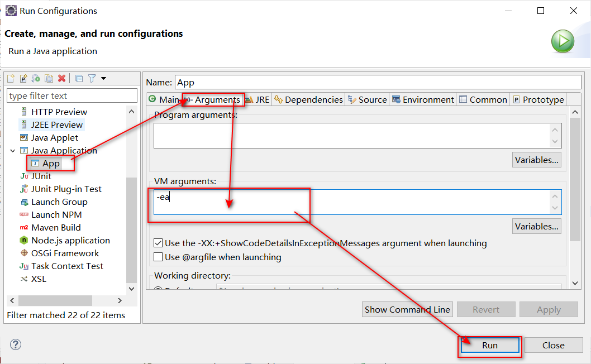Create a new launch configuration

click(x=11, y=78)
